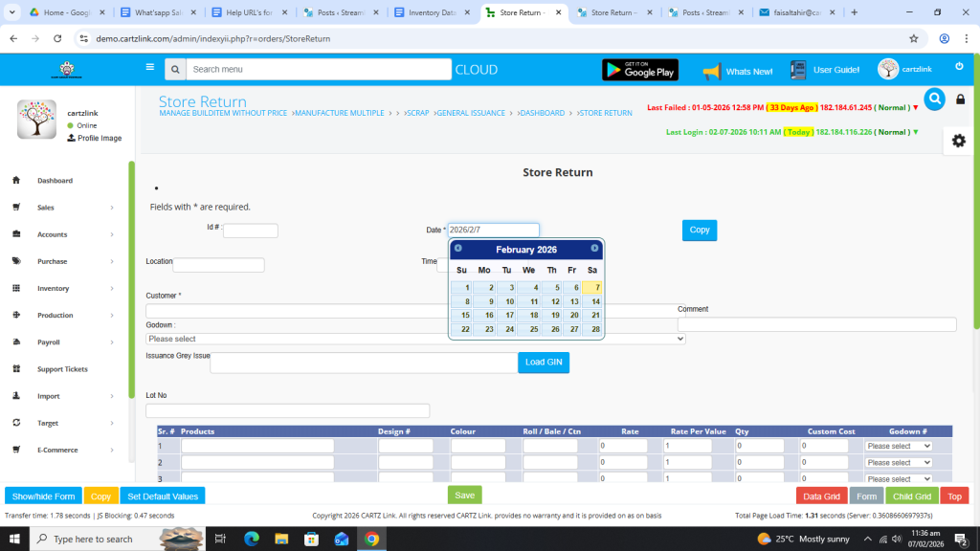Click the lock icon at top right
The image size is (980, 551).
(x=961, y=99)
